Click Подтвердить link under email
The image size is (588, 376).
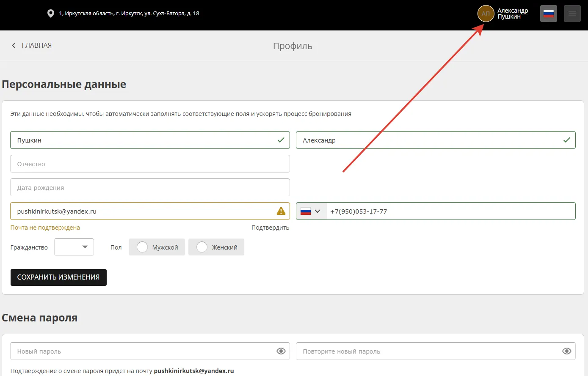pos(270,228)
